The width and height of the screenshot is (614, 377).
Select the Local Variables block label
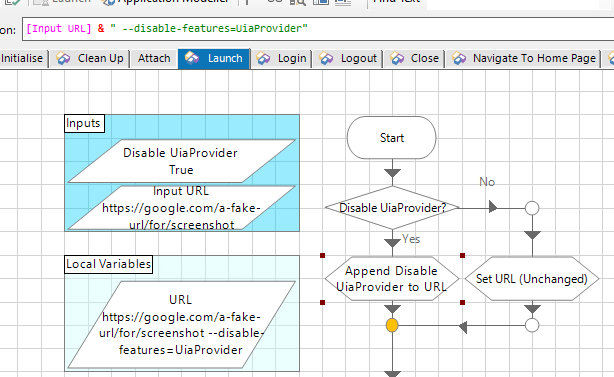click(108, 264)
